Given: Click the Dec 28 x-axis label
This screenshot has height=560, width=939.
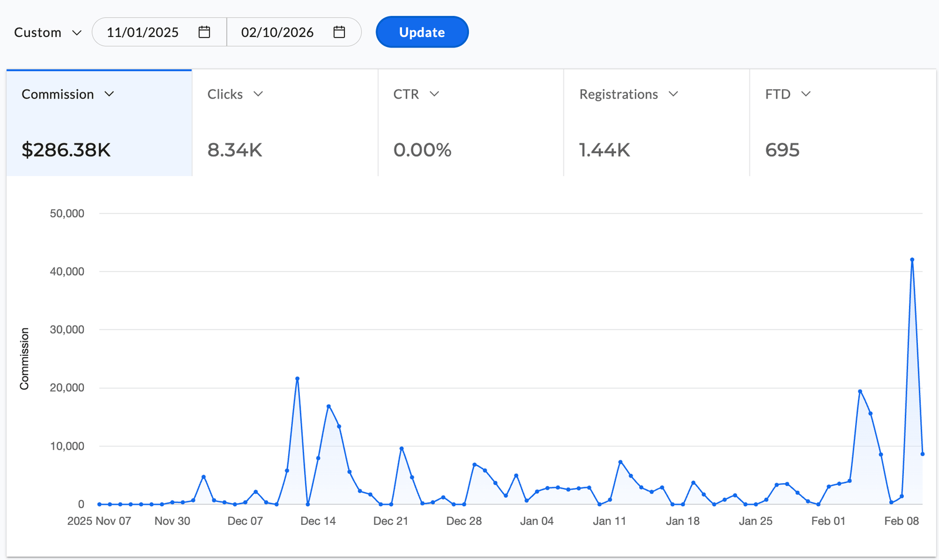Looking at the screenshot, I should 464,521.
